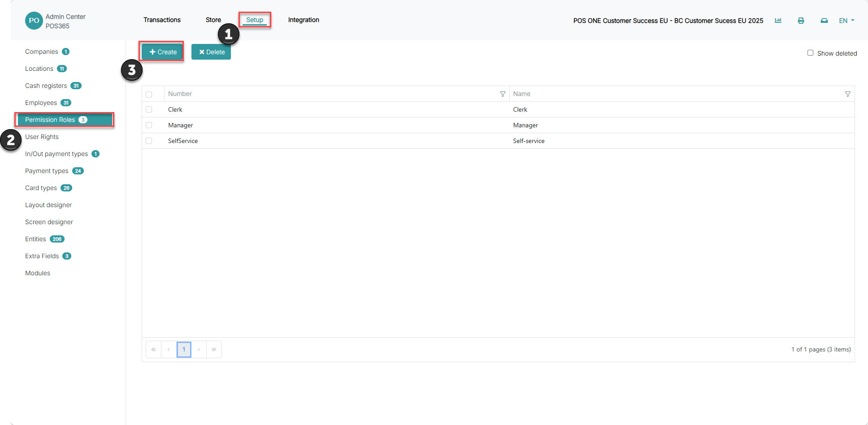Tick the select-all header checkbox
The height and width of the screenshot is (425, 868).
tap(149, 95)
